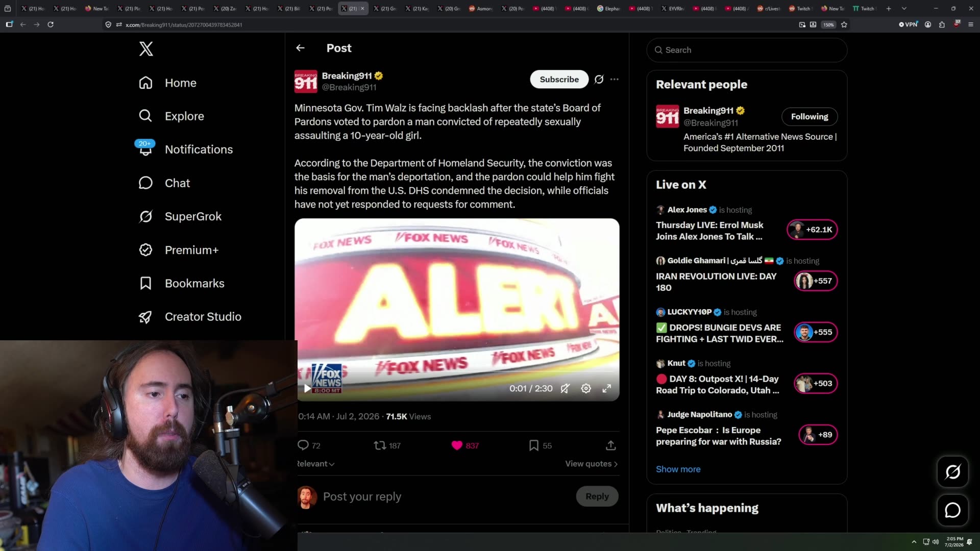980x551 pixels.
Task: Switch to the r/Livest Reddit tab
Action: [x=769, y=9]
